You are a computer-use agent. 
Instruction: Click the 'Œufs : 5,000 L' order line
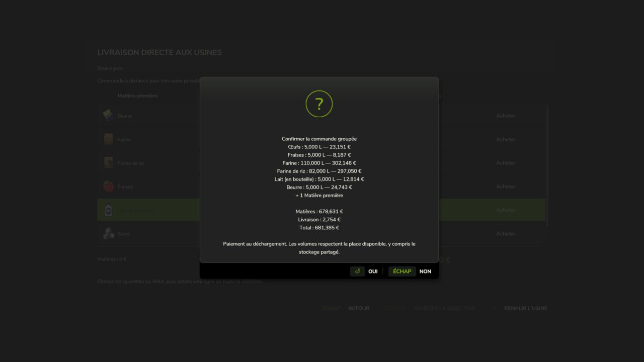(x=319, y=147)
